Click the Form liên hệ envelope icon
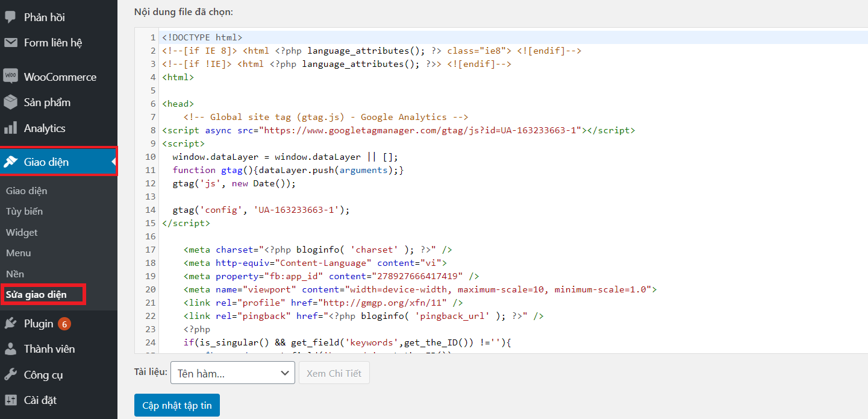868x419 pixels. pos(11,42)
